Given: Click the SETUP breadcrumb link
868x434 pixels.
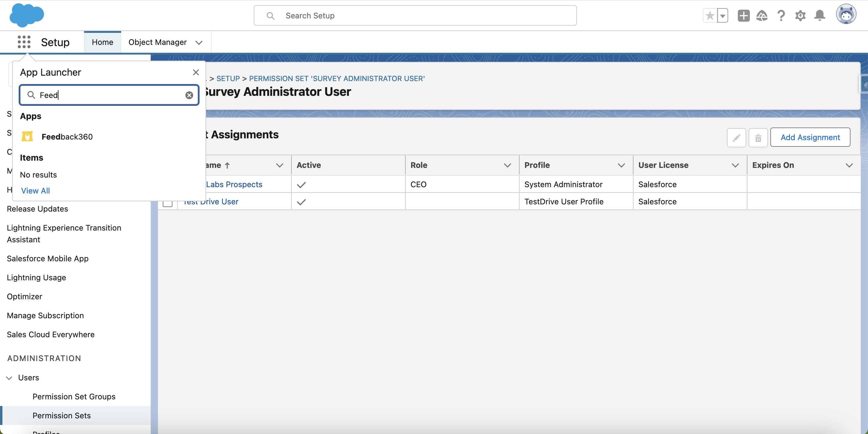Looking at the screenshot, I should tap(228, 78).
